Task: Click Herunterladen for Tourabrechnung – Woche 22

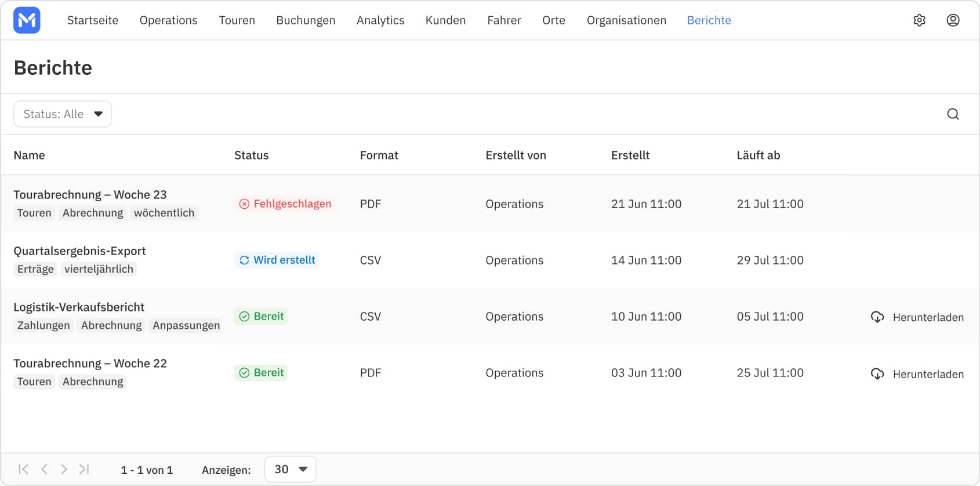Action: (x=928, y=374)
